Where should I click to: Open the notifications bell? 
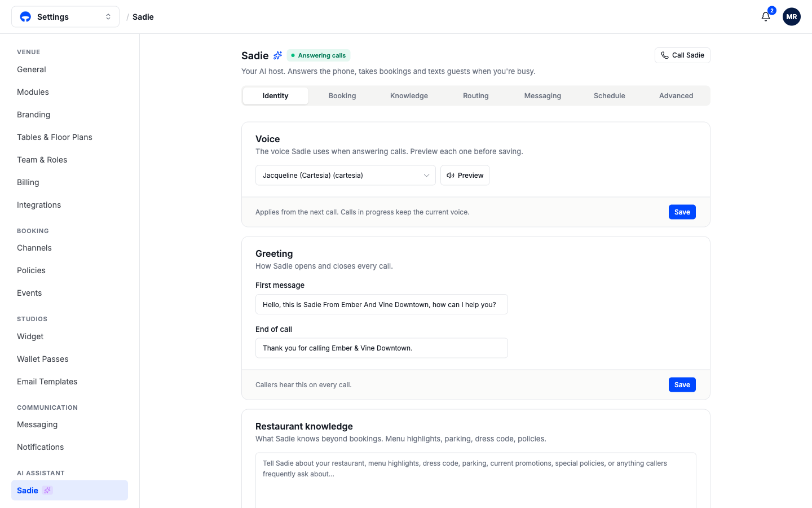pyautogui.click(x=766, y=17)
